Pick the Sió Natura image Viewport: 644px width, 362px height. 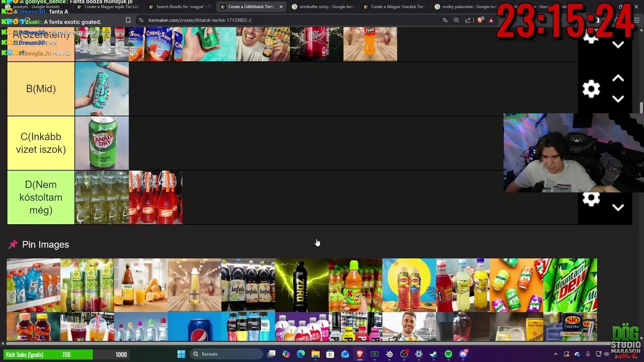coord(570,327)
